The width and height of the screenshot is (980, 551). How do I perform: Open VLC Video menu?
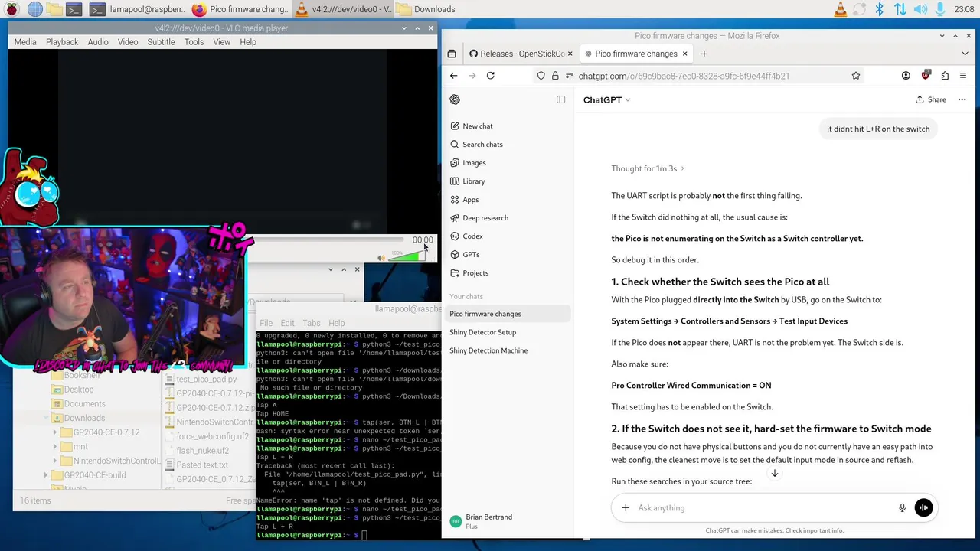(128, 42)
